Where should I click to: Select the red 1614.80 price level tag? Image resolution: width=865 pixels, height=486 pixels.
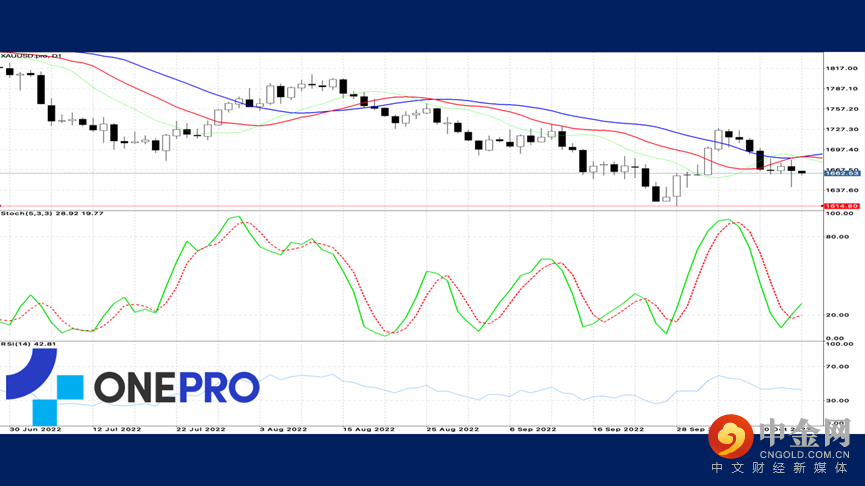tap(842, 206)
